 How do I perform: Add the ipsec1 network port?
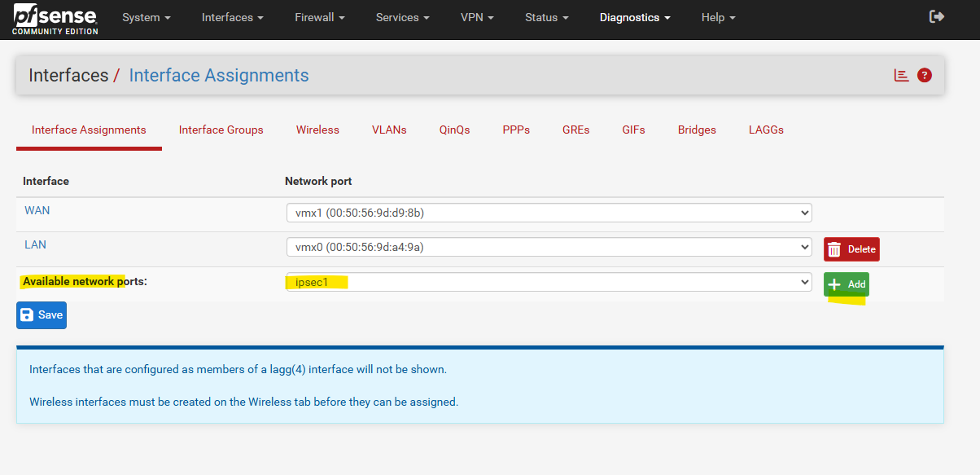tap(847, 284)
